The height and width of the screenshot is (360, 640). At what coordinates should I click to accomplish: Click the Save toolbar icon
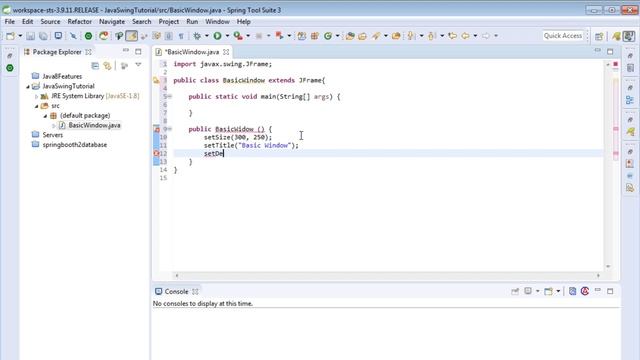pos(30,36)
